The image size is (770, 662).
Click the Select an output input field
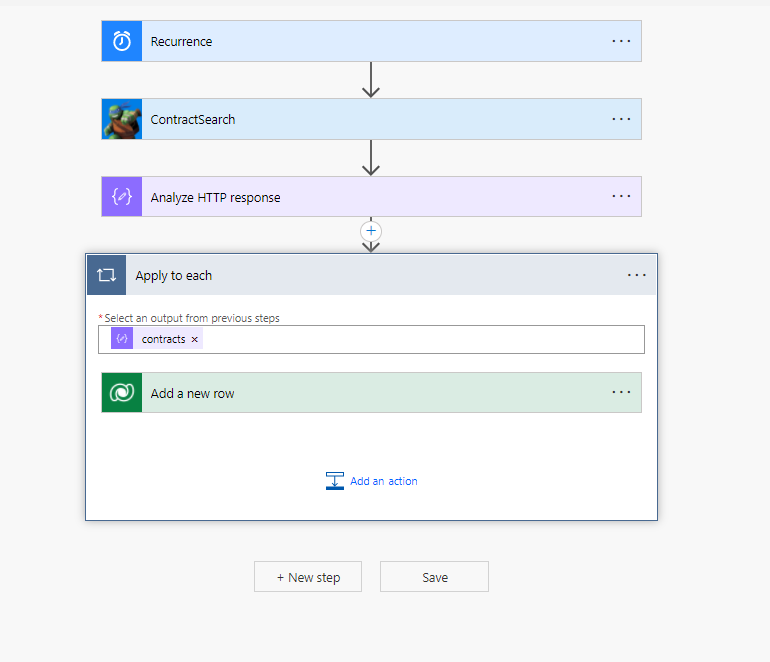(371, 339)
